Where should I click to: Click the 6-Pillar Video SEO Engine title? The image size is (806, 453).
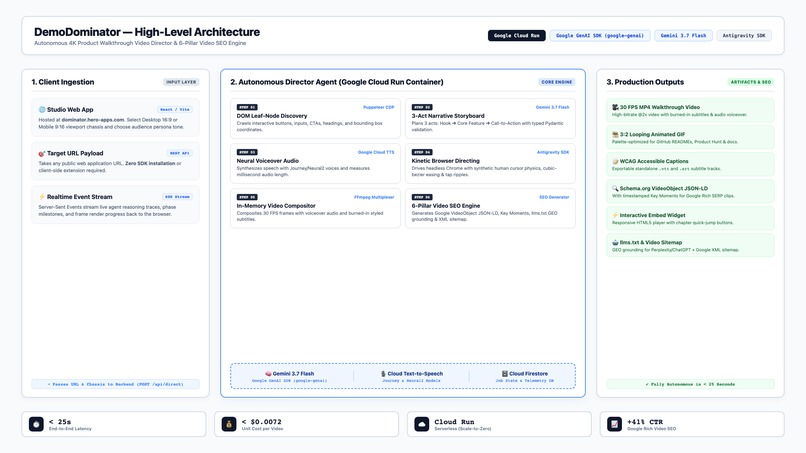[x=446, y=206]
